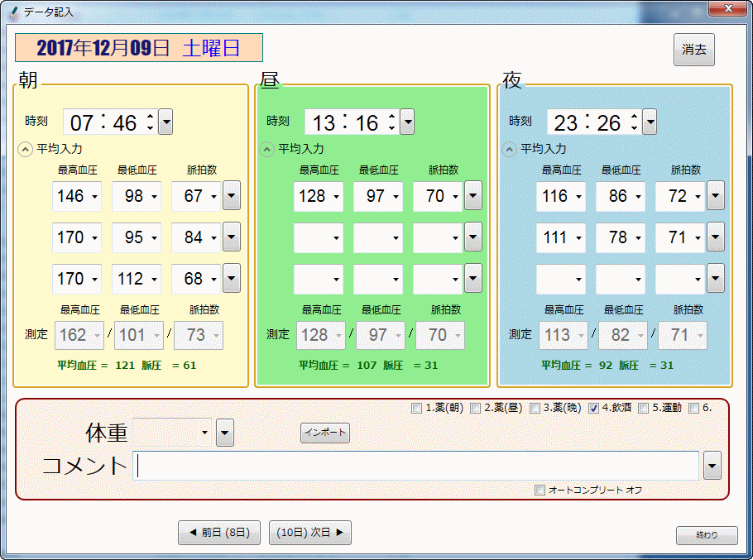Open the 体重 weight combo box
This screenshot has width=753, height=560.
[174, 433]
